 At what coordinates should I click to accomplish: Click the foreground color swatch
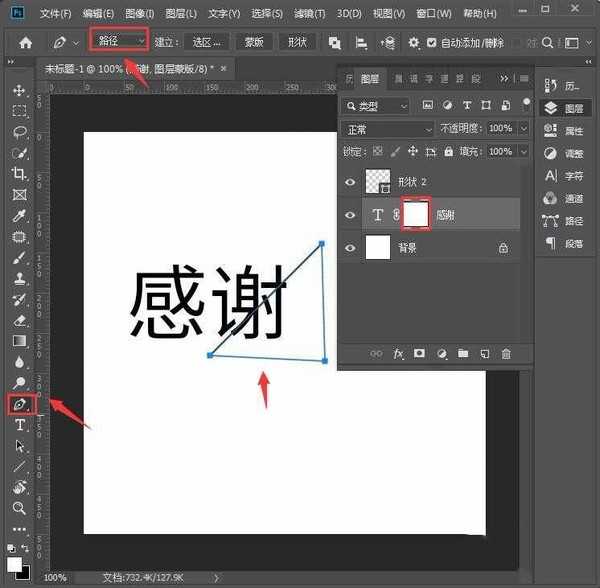pyautogui.click(x=15, y=563)
